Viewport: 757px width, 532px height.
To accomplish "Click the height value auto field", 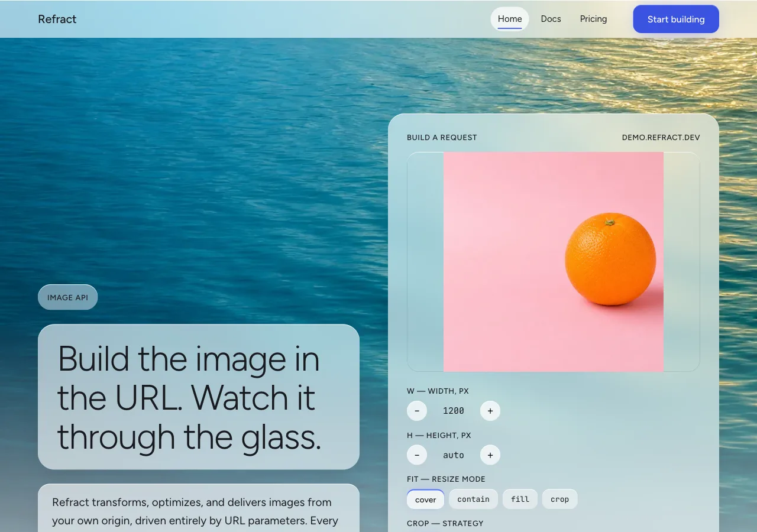I will [454, 455].
